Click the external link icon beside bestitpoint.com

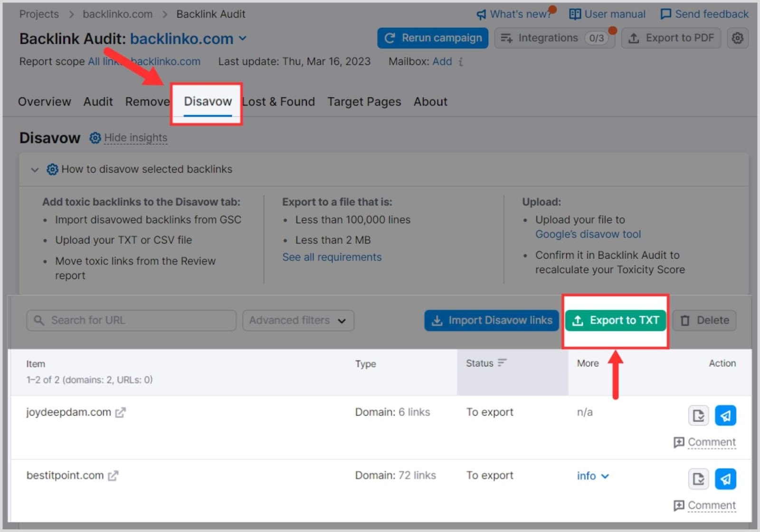click(113, 476)
